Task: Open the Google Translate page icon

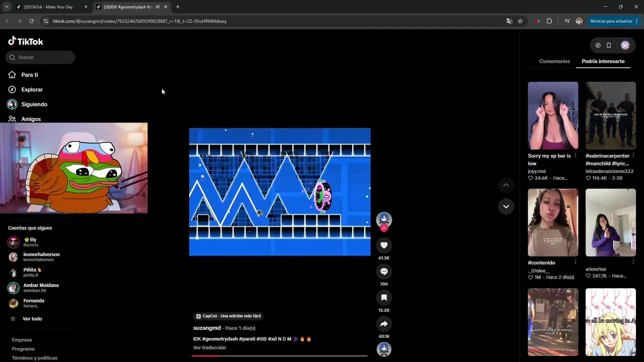Action: pos(509,21)
